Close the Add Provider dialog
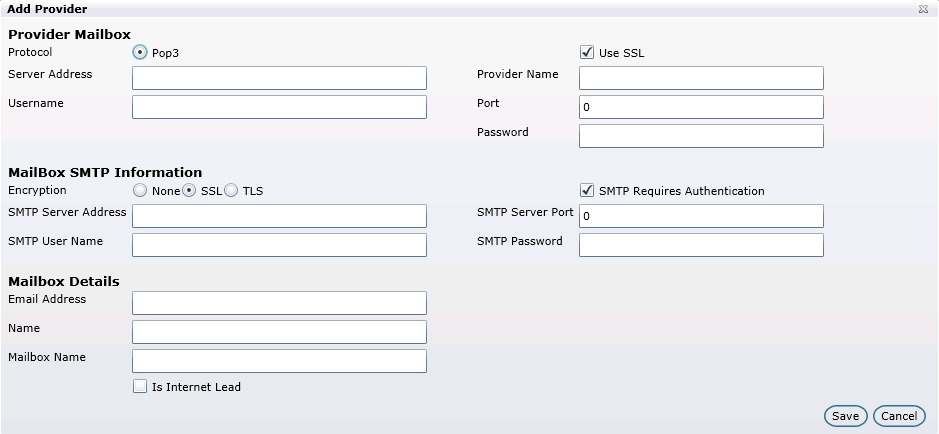This screenshot has height=434, width=939. point(922,9)
